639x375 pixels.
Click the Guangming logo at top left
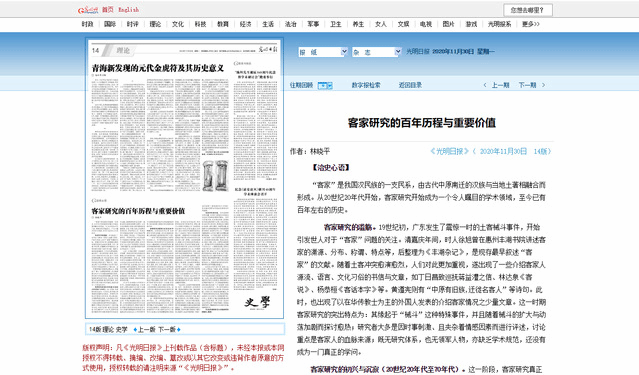(x=88, y=10)
